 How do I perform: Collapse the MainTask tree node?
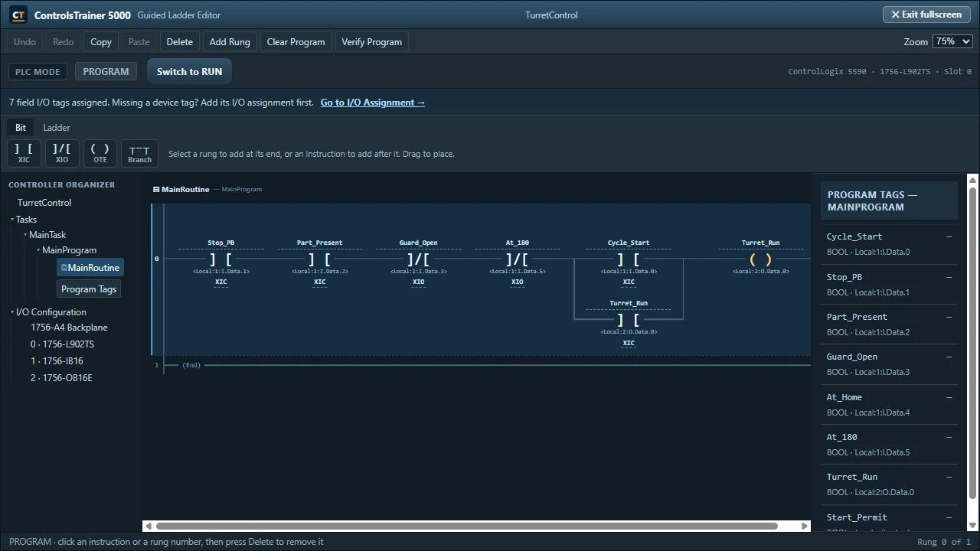25,235
